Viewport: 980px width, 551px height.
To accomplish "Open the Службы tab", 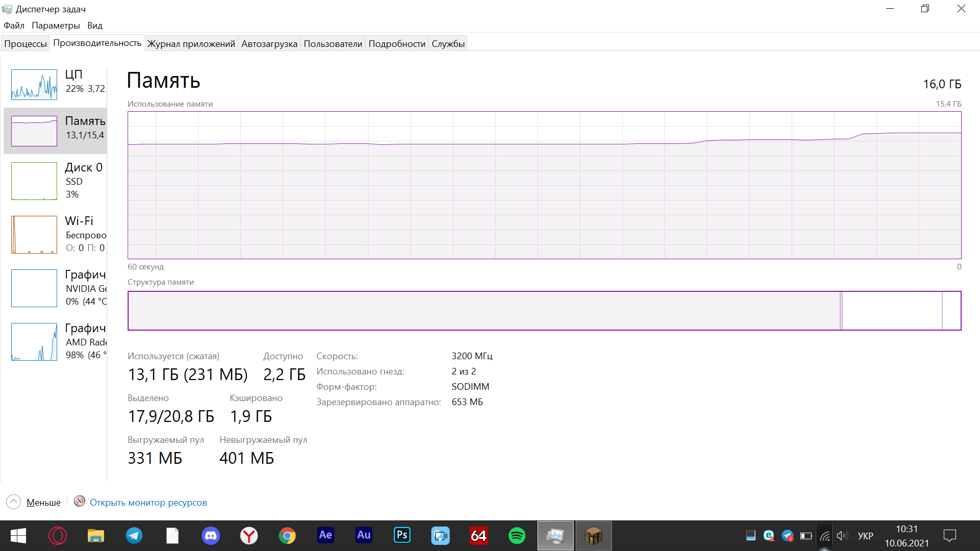I will click(x=448, y=44).
